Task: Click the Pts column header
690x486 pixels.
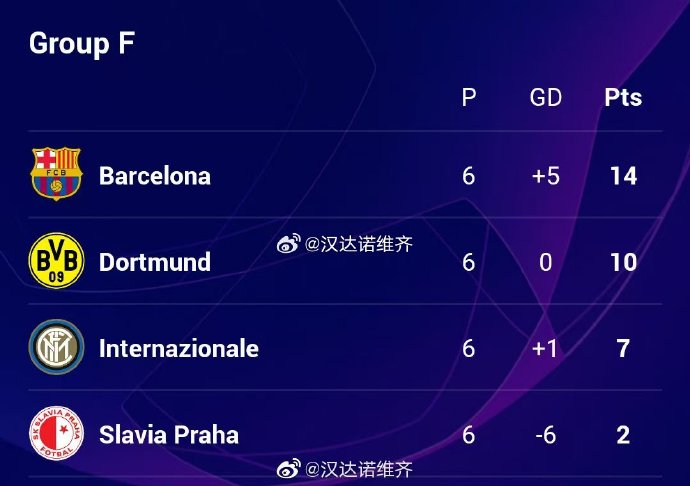Action: [x=623, y=97]
